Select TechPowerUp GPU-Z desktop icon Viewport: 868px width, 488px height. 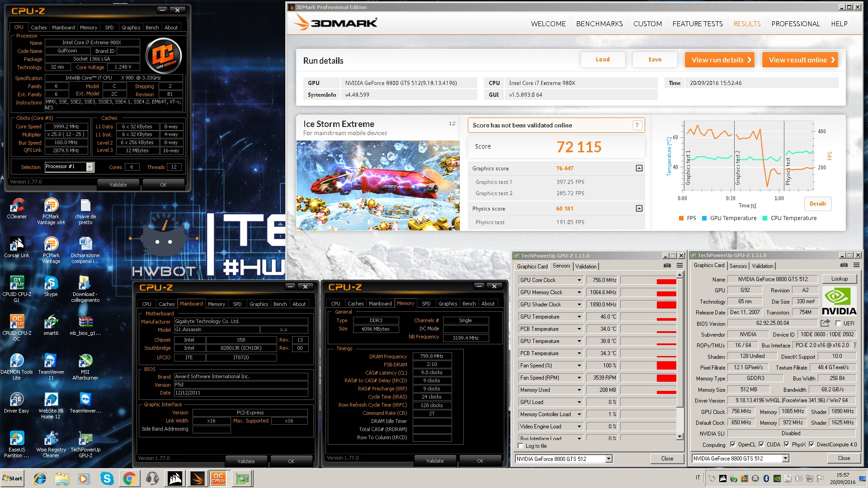pos(85,444)
